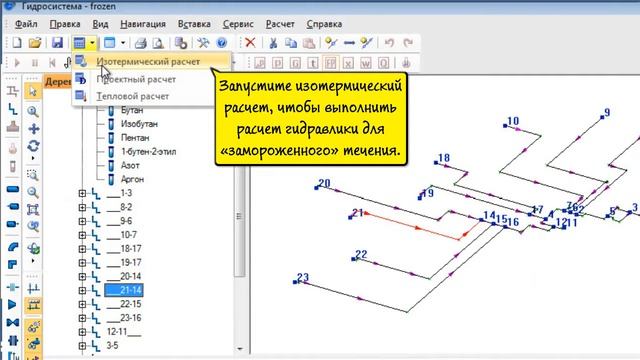Select the Бутан component in the tree

click(x=132, y=110)
